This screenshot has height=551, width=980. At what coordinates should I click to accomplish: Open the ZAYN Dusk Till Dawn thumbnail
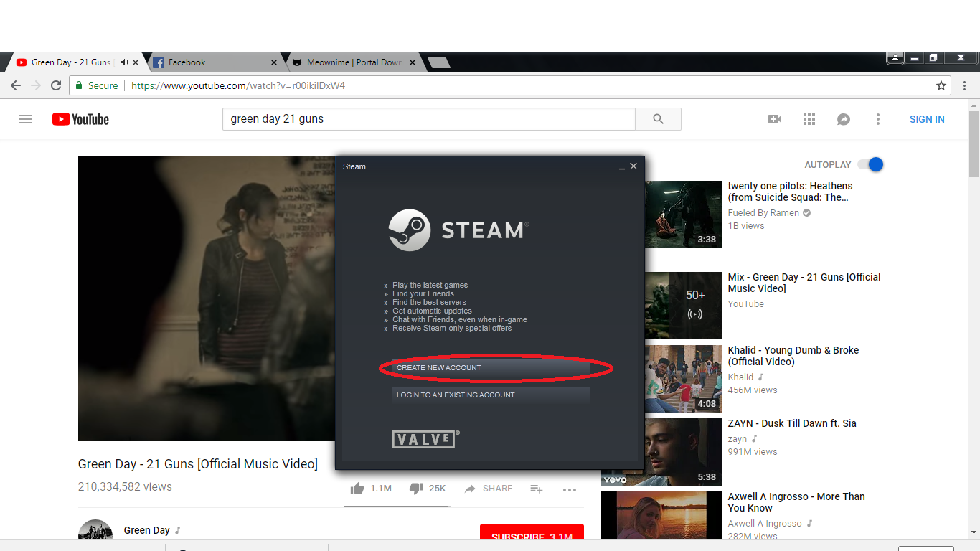pos(682,452)
